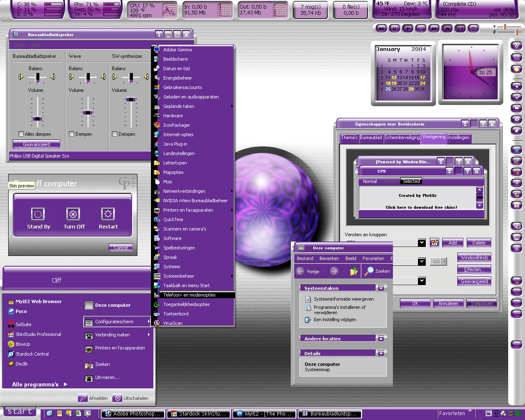Viewport: 525px width, 420px height.
Task: Launch BlowUp from the start menu
Action: tap(19, 344)
